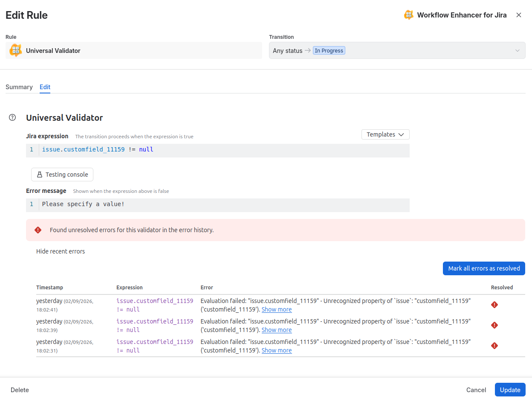Click the Universal Validator rule name field
This screenshot has height=399, width=532.
[134, 50]
